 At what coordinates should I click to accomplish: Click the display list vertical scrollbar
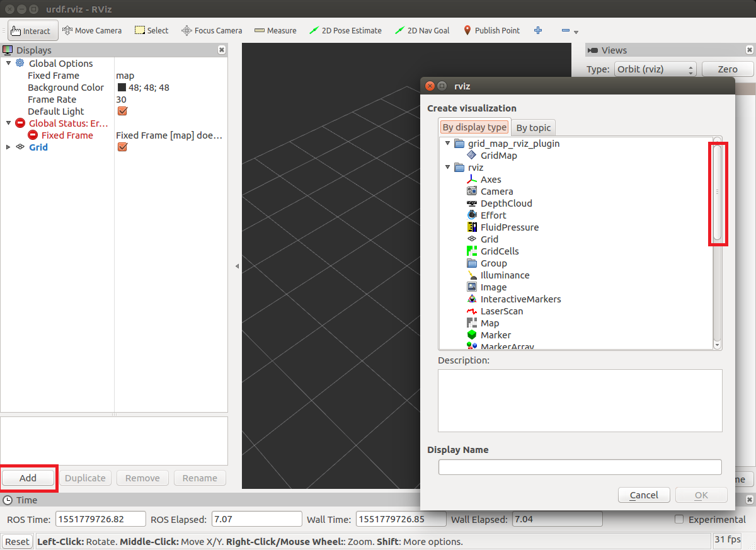(718, 193)
